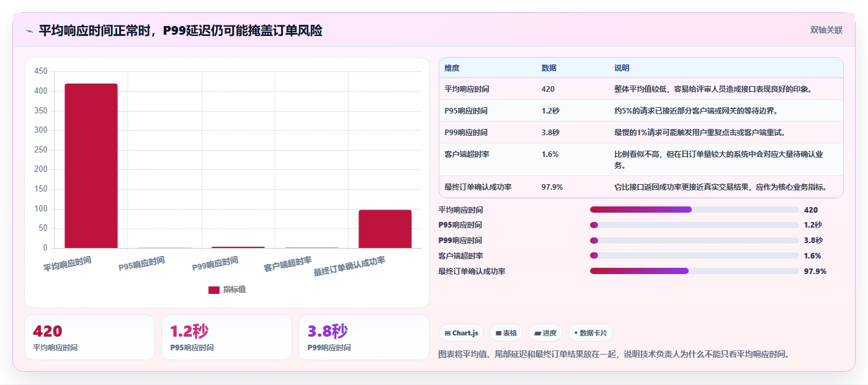The image size is (868, 385).
Task: Click the table value 97.9%
Action: click(552, 187)
